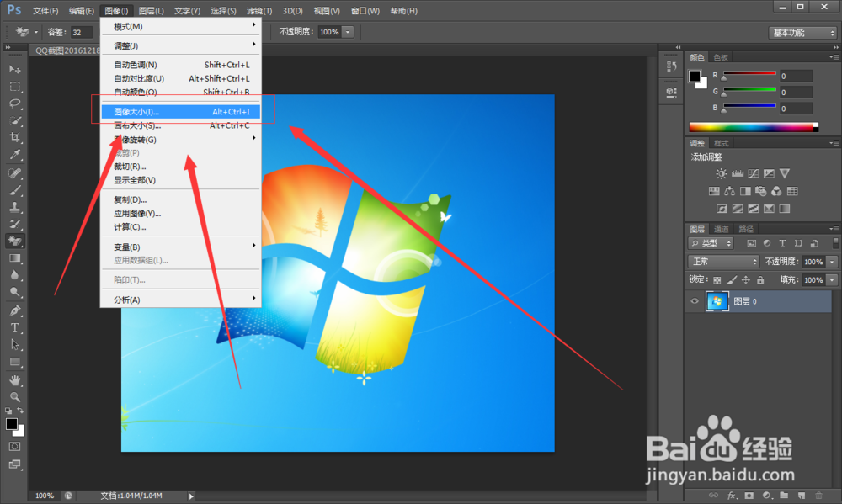Choose 自动色调(N) menu item
This screenshot has height=504, width=842.
pyautogui.click(x=181, y=65)
